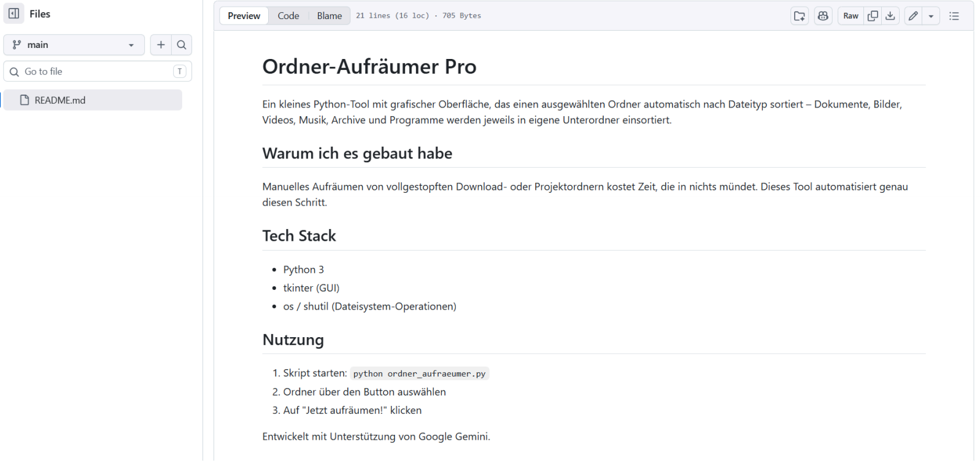
Task: Click the 'Nutzung' heading
Action: (293, 340)
